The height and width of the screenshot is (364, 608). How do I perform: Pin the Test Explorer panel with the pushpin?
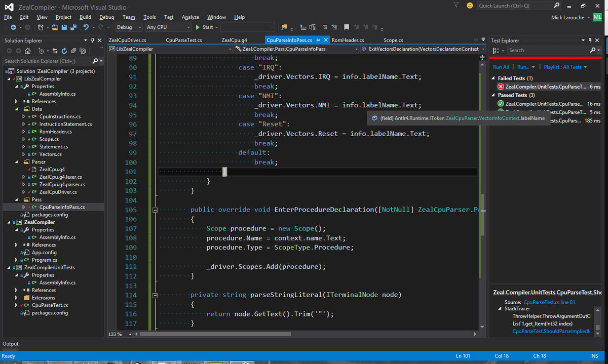point(590,41)
